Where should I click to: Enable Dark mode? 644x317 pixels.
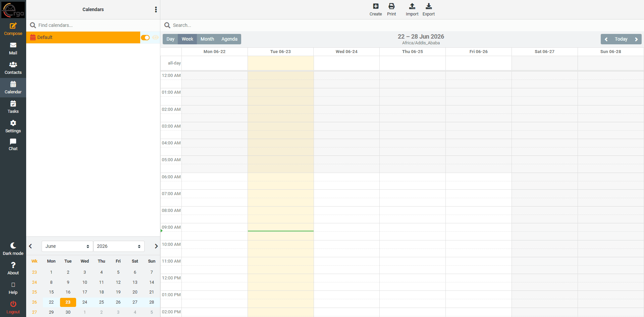pyautogui.click(x=13, y=249)
